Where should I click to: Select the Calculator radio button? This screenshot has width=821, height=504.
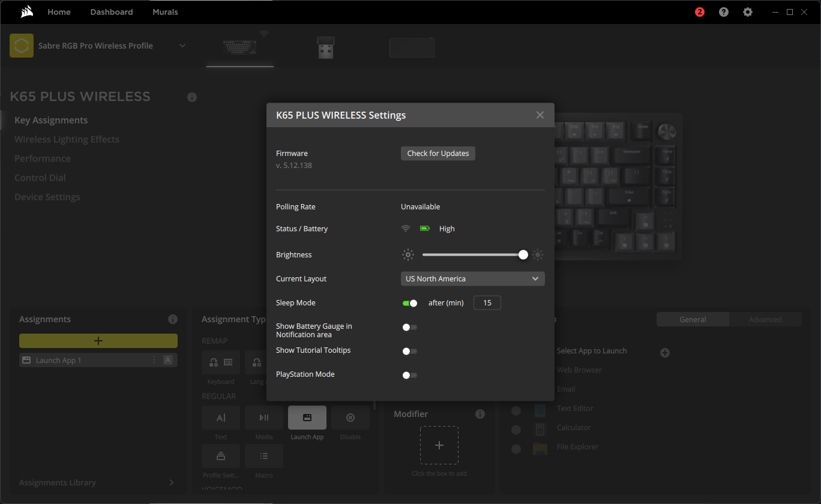pos(516,430)
